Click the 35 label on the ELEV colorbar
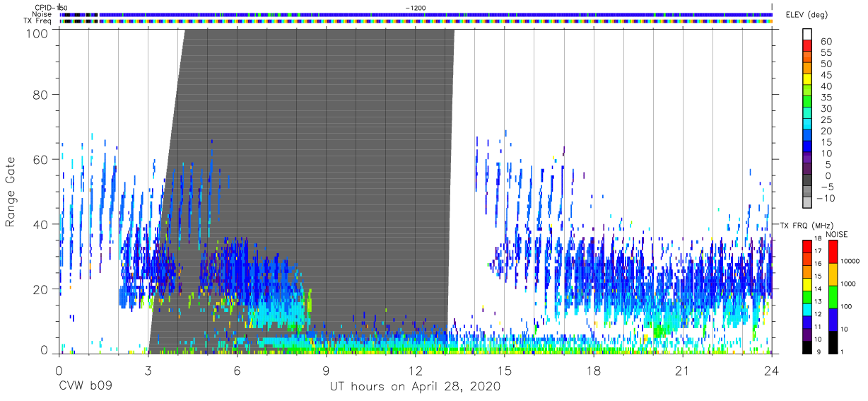868x401 pixels. pyautogui.click(x=826, y=98)
